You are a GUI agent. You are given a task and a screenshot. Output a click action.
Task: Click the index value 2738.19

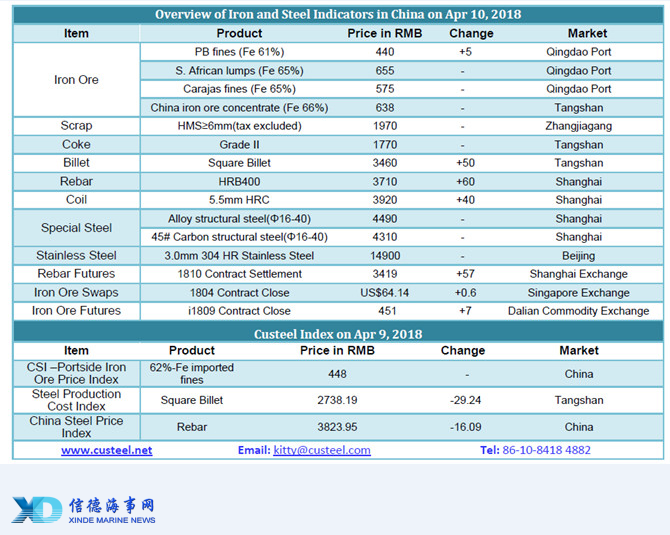(x=337, y=400)
